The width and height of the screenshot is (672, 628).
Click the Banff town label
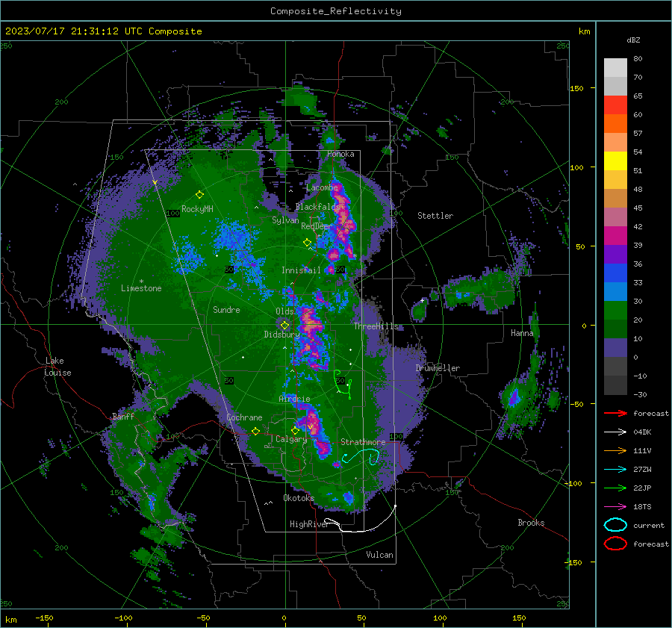123,416
